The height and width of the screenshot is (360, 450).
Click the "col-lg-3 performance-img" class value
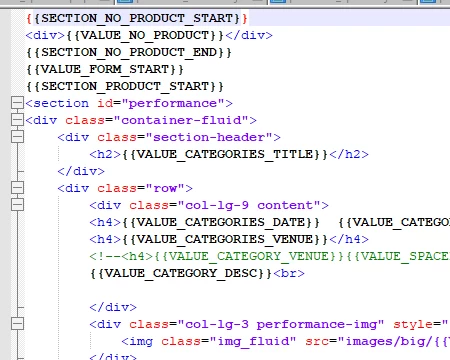281,324
